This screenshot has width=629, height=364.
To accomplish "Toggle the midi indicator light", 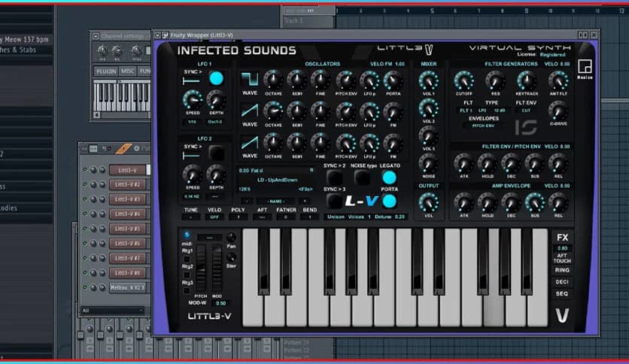I will (187, 235).
